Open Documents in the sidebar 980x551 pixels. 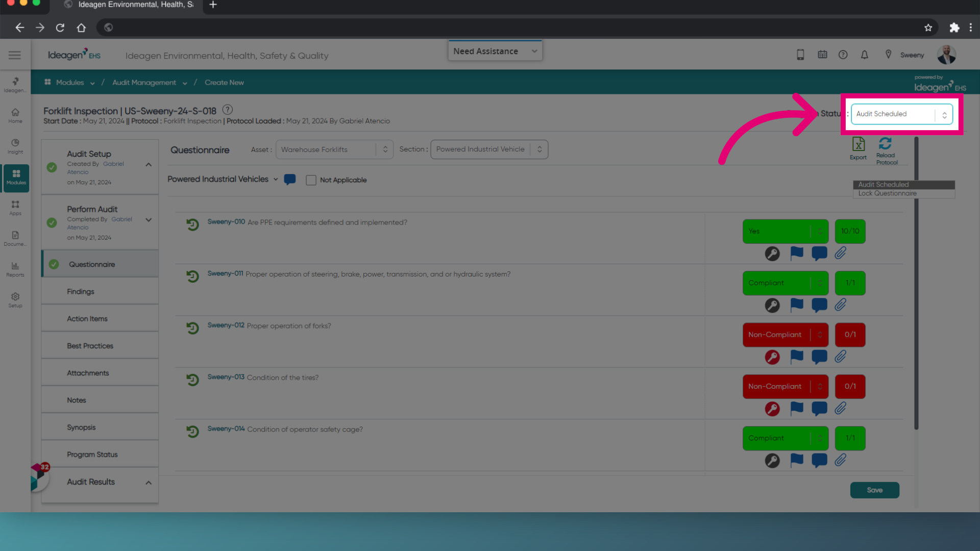pyautogui.click(x=15, y=238)
